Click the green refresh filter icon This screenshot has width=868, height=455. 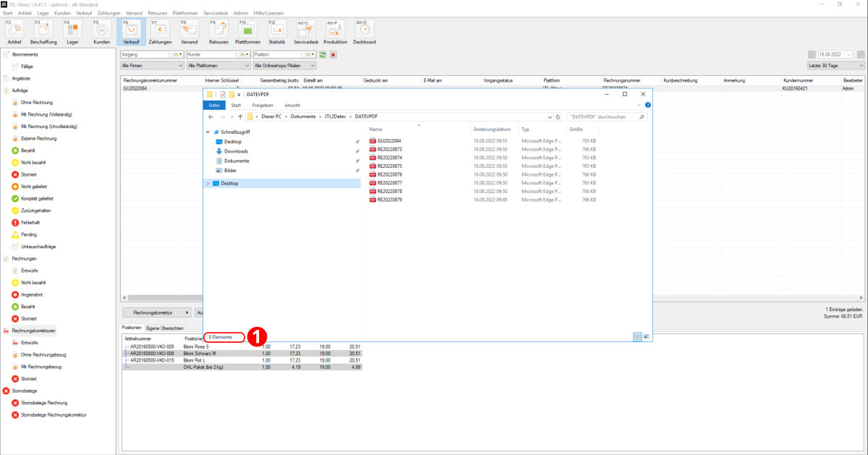coord(323,54)
